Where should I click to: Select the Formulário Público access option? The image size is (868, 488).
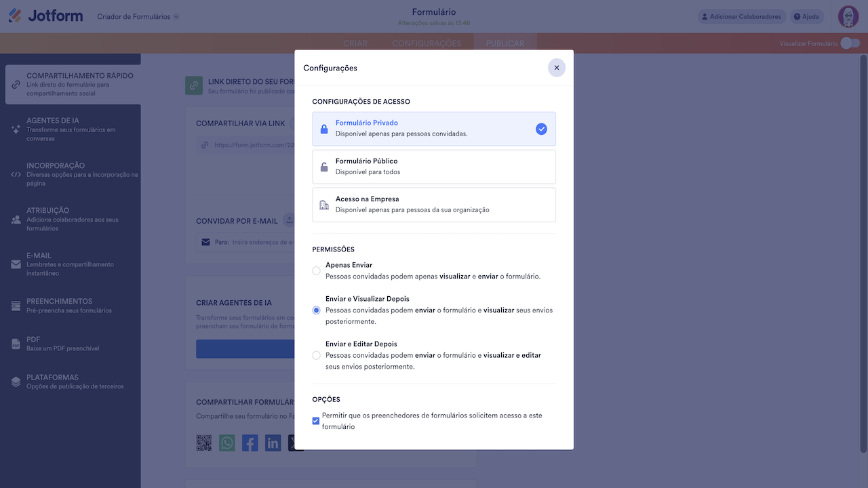(434, 167)
